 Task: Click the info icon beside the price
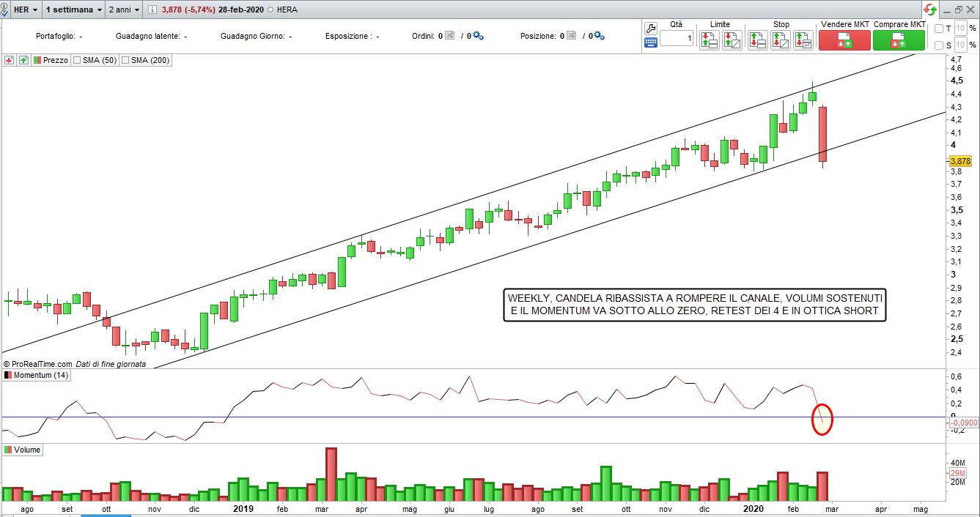click(x=152, y=10)
